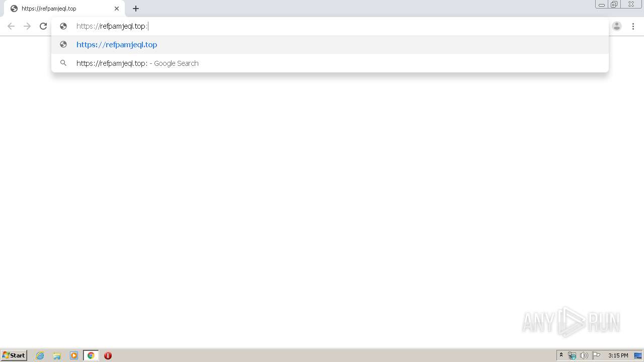
Task: Click the globe icon in the address bar
Action: coord(63,26)
